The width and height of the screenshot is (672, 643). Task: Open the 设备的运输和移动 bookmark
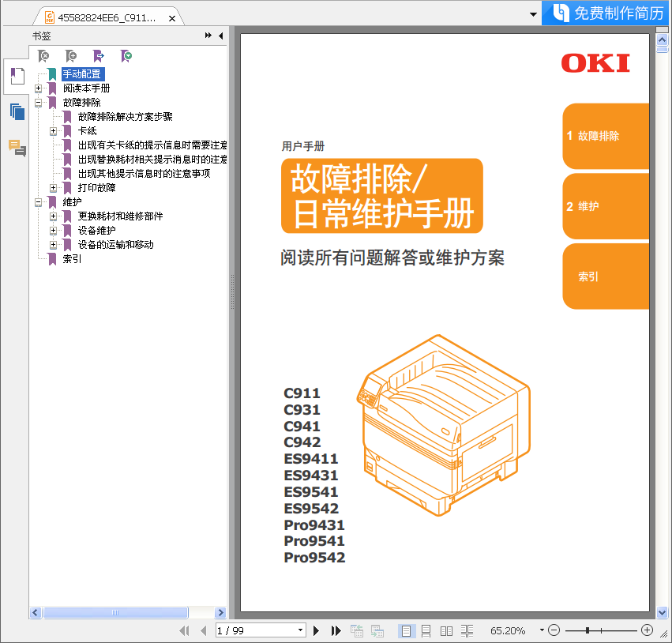point(116,245)
